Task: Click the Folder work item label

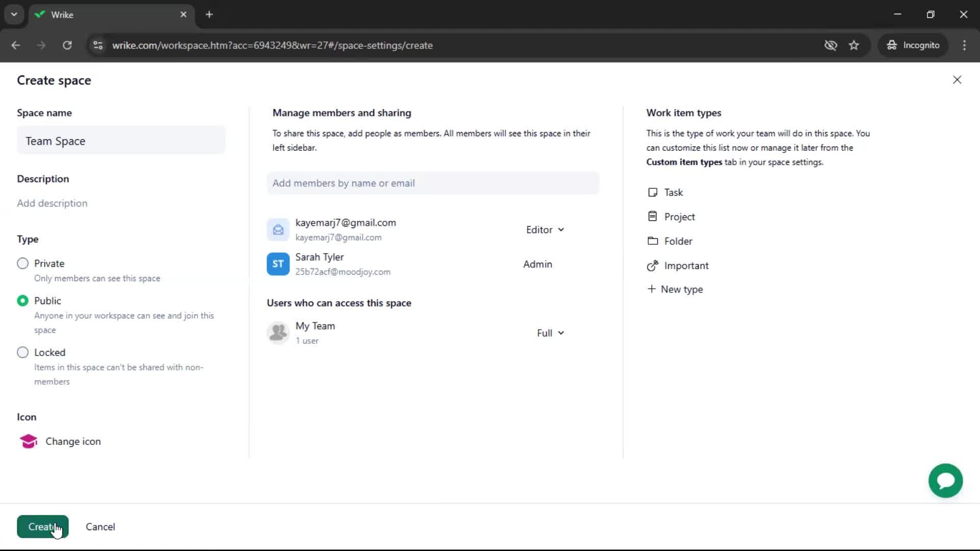Action: pyautogui.click(x=678, y=241)
